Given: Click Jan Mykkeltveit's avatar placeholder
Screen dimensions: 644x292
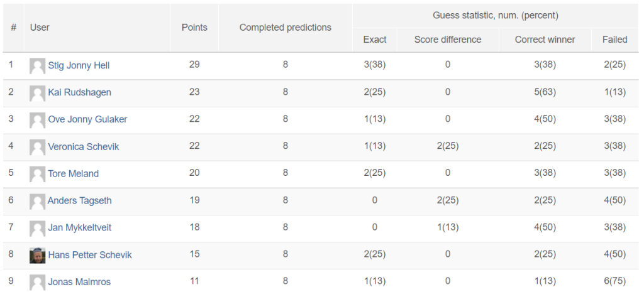Looking at the screenshot, I should coord(37,229).
